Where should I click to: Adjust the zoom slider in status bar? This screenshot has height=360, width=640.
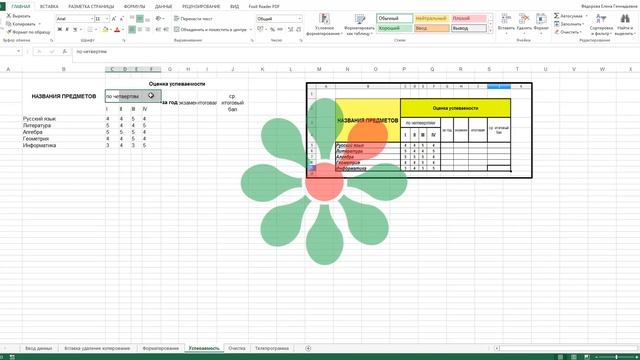(616, 357)
